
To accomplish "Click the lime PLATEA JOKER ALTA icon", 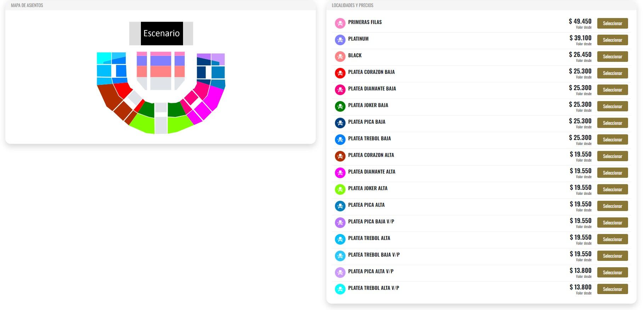I will [x=340, y=189].
